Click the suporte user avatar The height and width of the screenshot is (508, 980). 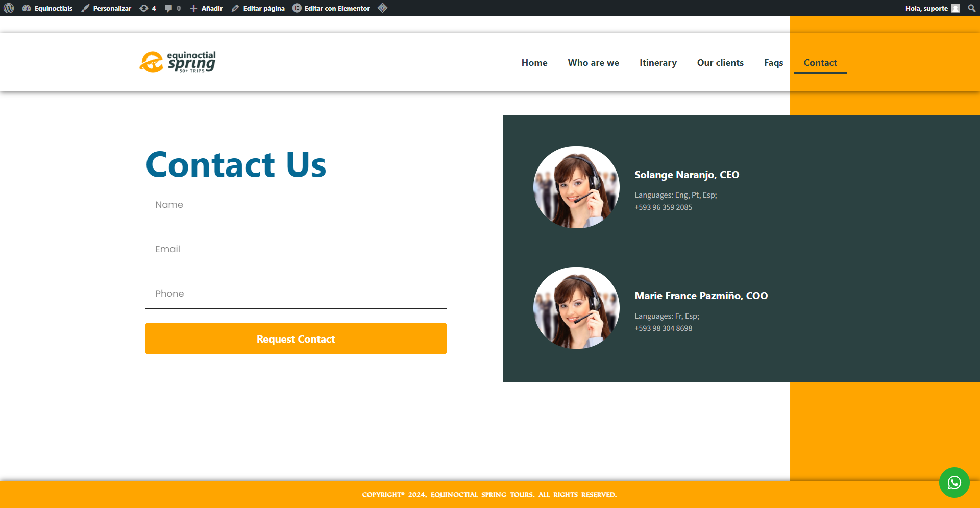click(x=957, y=8)
